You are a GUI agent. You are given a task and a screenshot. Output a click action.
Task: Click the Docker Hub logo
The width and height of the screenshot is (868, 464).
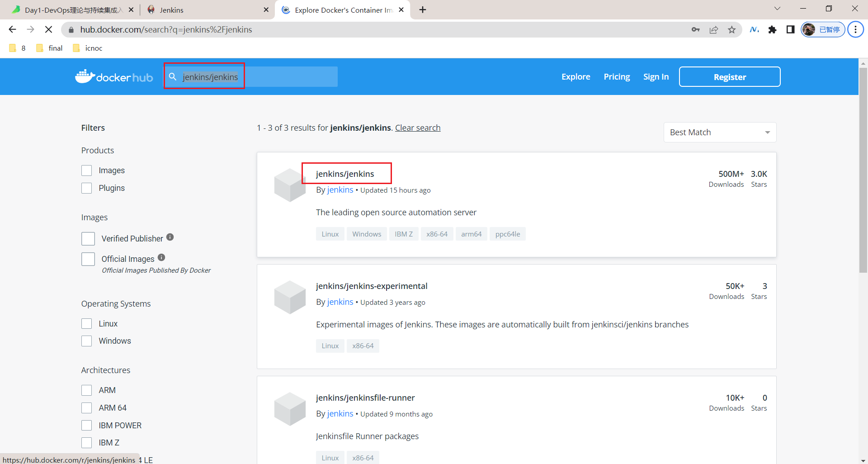click(x=114, y=77)
